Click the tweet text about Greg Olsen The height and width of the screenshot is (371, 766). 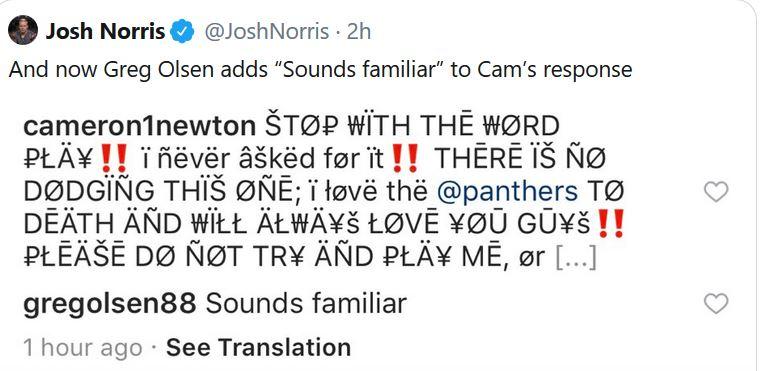click(x=320, y=69)
